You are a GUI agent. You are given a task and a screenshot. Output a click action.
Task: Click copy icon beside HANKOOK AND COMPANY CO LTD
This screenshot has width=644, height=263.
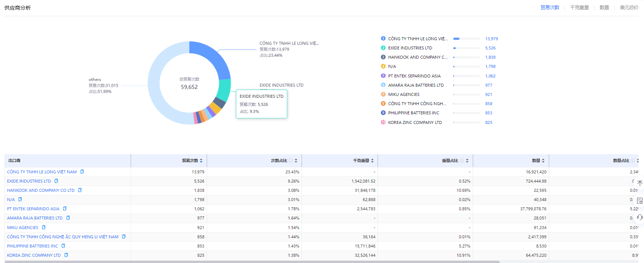tap(80, 190)
